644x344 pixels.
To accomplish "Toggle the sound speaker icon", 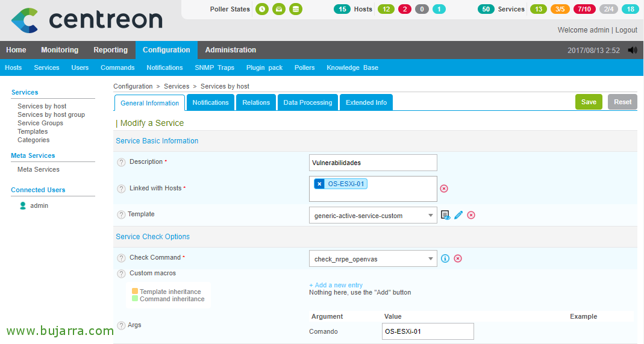I will pyautogui.click(x=633, y=50).
